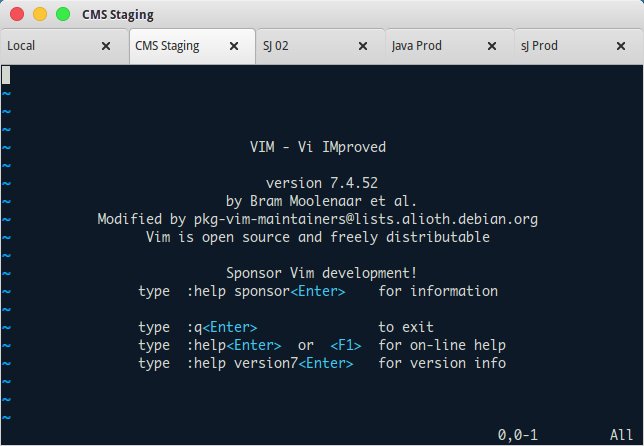Close the Local tab

tap(106, 46)
